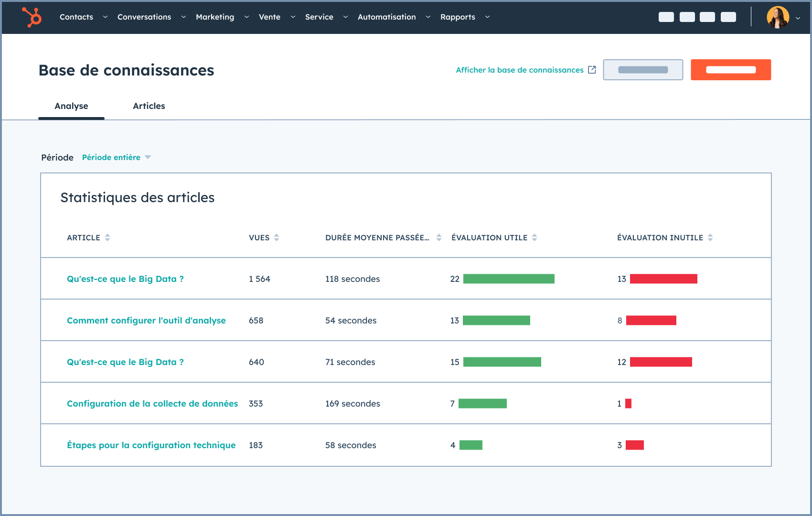This screenshot has width=812, height=516.
Task: Expand the Automatisation menu chevron
Action: 428,17
